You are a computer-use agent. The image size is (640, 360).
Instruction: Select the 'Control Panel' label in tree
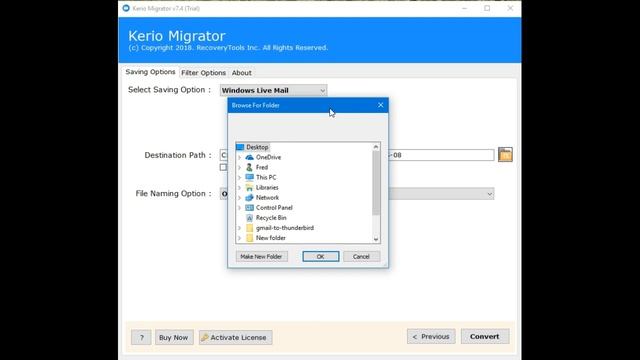tap(274, 208)
